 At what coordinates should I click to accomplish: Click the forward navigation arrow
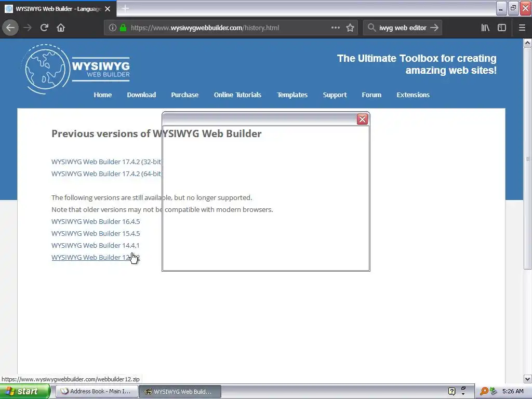pyautogui.click(x=28, y=28)
